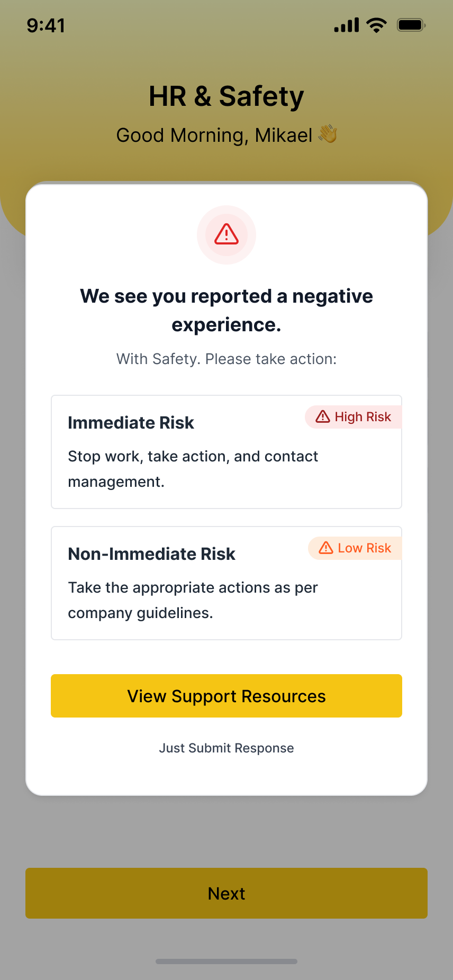The width and height of the screenshot is (453, 980).
Task: Click the Low Risk badge warning icon
Action: (326, 548)
